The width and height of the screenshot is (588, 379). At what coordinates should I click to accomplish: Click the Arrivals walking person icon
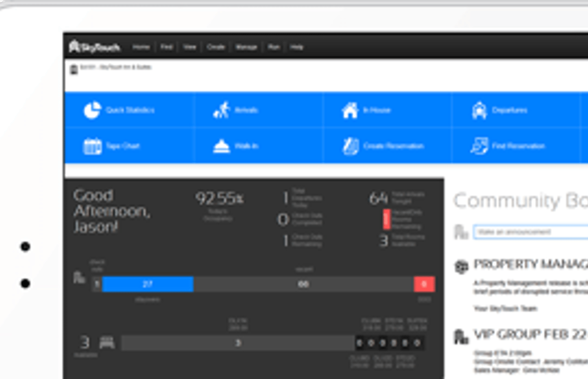[222, 110]
